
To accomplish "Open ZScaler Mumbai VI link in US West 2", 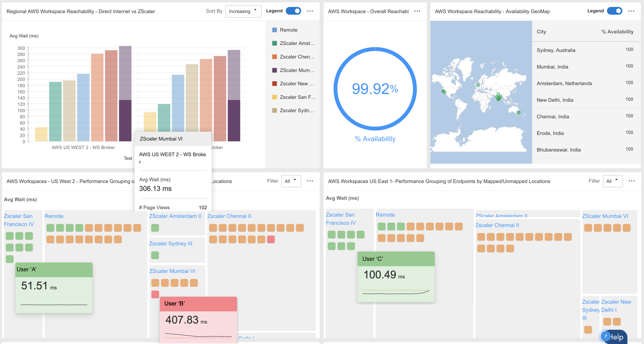I will pyautogui.click(x=172, y=271).
